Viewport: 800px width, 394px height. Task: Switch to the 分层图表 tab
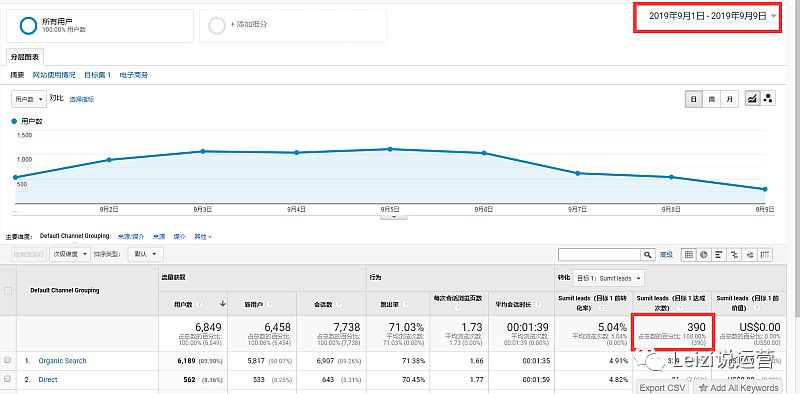25,57
